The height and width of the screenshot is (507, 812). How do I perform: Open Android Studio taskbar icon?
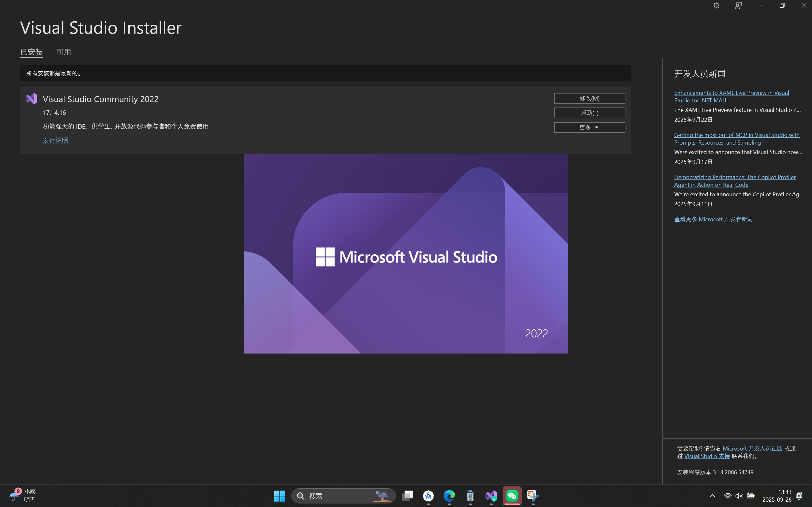(x=428, y=496)
